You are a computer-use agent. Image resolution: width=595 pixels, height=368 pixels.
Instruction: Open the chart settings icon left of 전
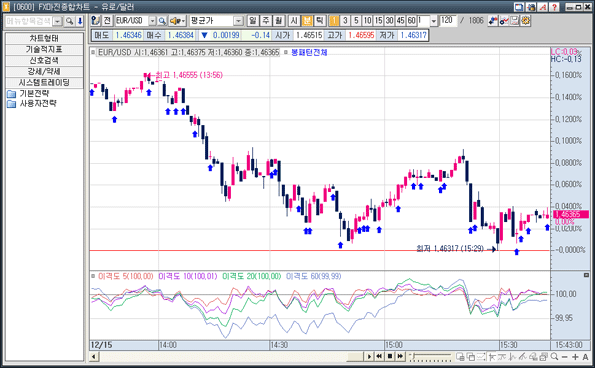click(x=96, y=20)
